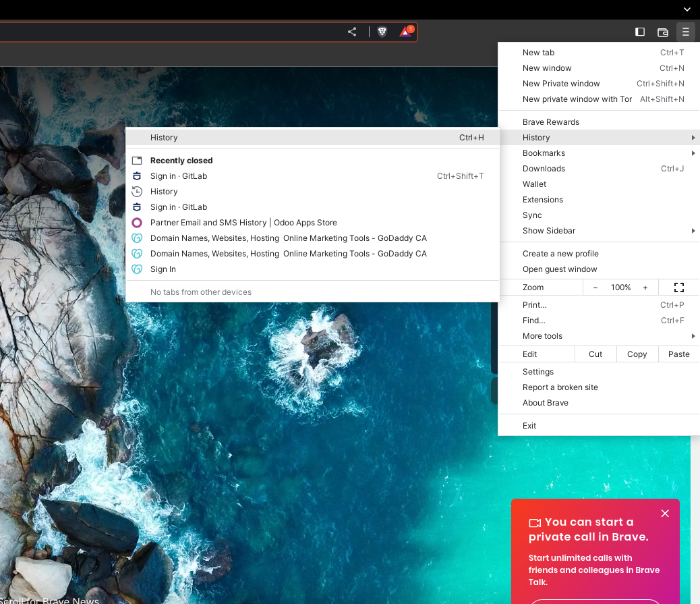This screenshot has height=604, width=700.
Task: Toggle the sidebar panel icon
Action: [x=640, y=32]
